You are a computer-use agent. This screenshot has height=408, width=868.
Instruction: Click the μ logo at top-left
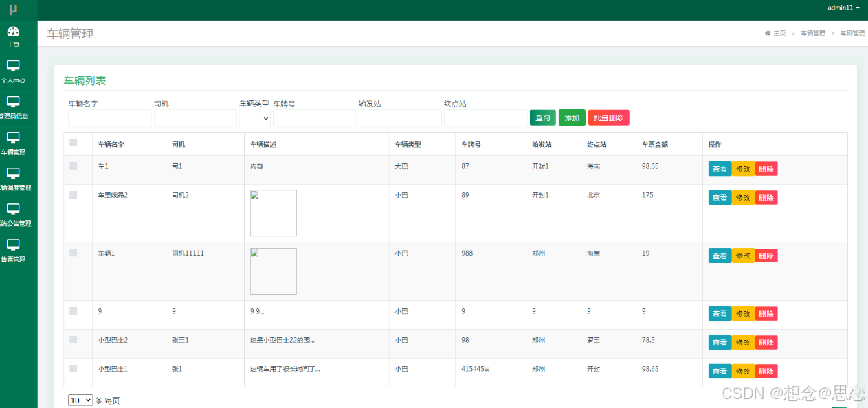[13, 10]
